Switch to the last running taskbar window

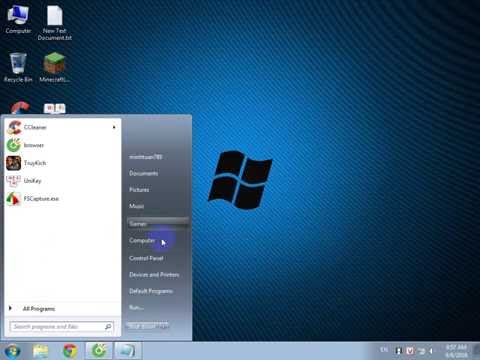coord(128,351)
